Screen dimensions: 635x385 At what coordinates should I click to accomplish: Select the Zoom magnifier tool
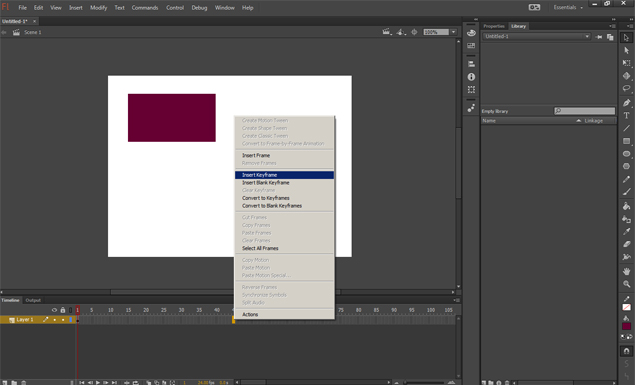[626, 284]
